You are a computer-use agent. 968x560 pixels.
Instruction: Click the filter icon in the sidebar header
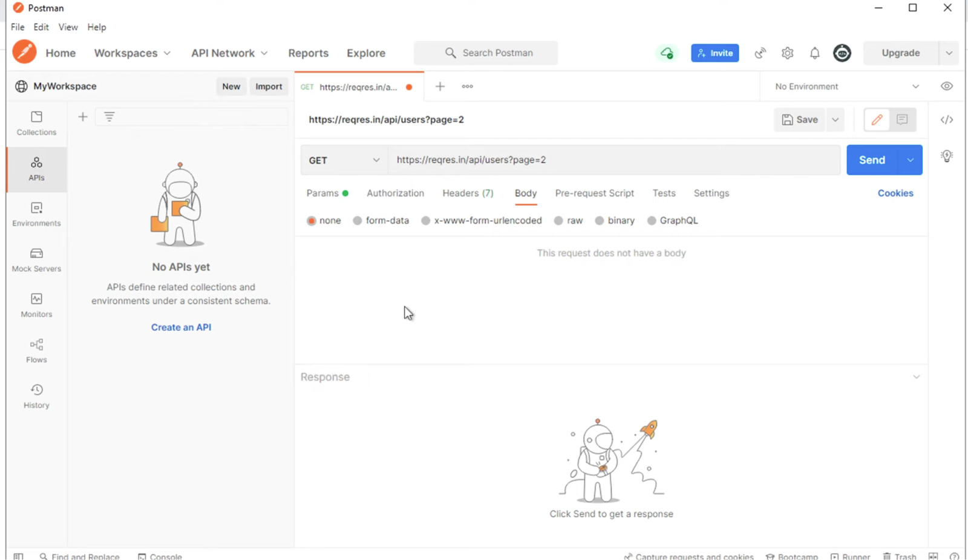tap(110, 117)
